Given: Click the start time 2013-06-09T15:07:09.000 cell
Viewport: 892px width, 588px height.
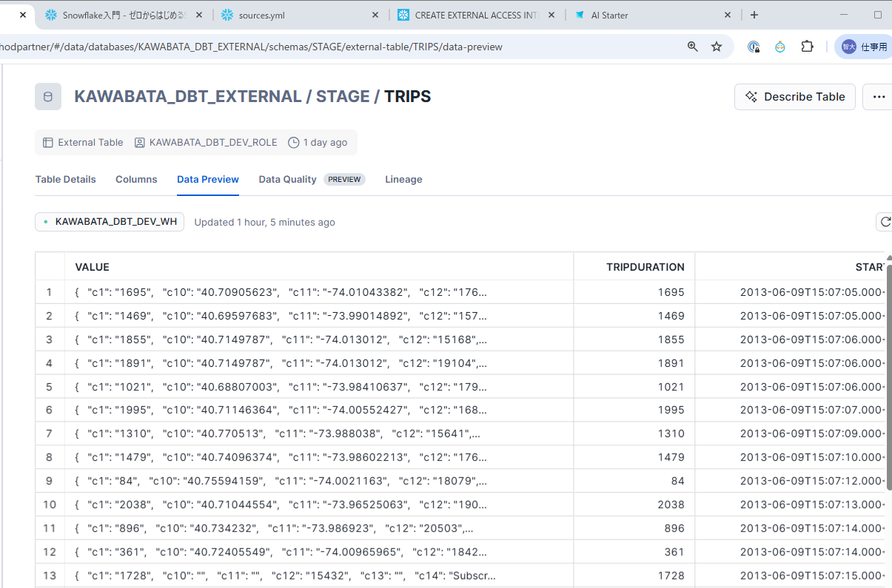Looking at the screenshot, I should pos(791,433).
